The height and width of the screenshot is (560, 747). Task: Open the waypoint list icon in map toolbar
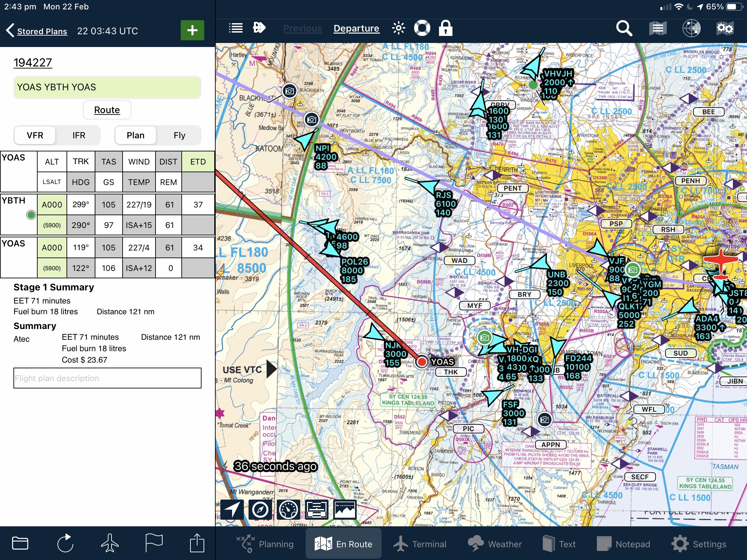236,28
